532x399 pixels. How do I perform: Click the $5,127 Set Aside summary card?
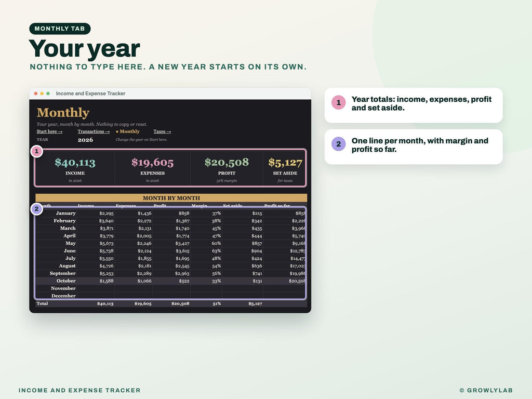[x=285, y=168]
